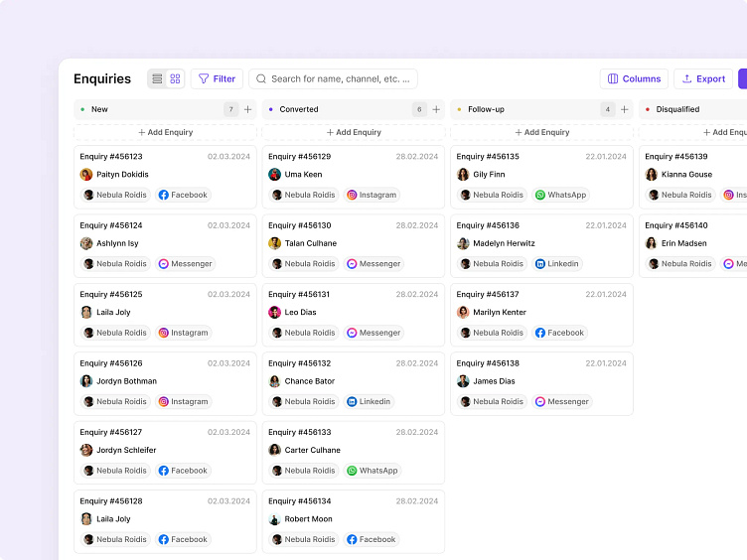747x560 pixels.
Task: Open Erin Madsen contact name
Action: (683, 243)
